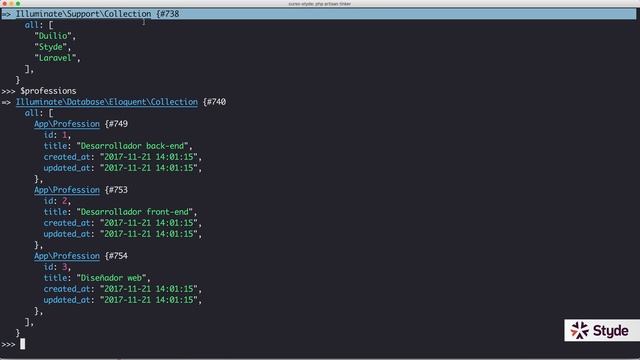Open the Illuminate\Database\Eloquent\Collection link
Image resolution: width=640 pixels, height=360 pixels.
pos(107,102)
